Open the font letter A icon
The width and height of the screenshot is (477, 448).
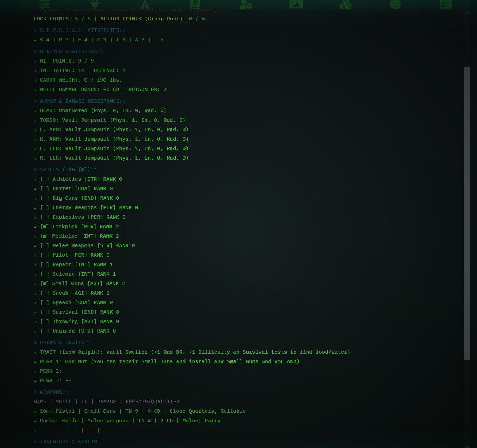pyautogui.click(x=145, y=4)
